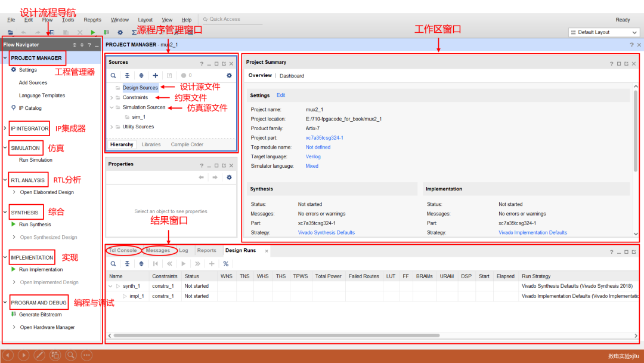This screenshot has height=363, width=644.
Task: Click the percent progress icon in Design Runs toolbar
Action: pyautogui.click(x=226, y=264)
